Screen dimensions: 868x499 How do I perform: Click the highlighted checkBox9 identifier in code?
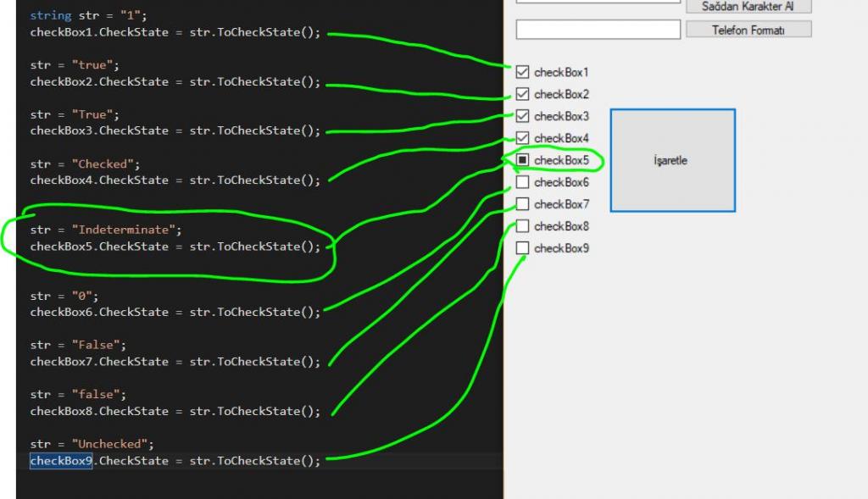point(60,461)
